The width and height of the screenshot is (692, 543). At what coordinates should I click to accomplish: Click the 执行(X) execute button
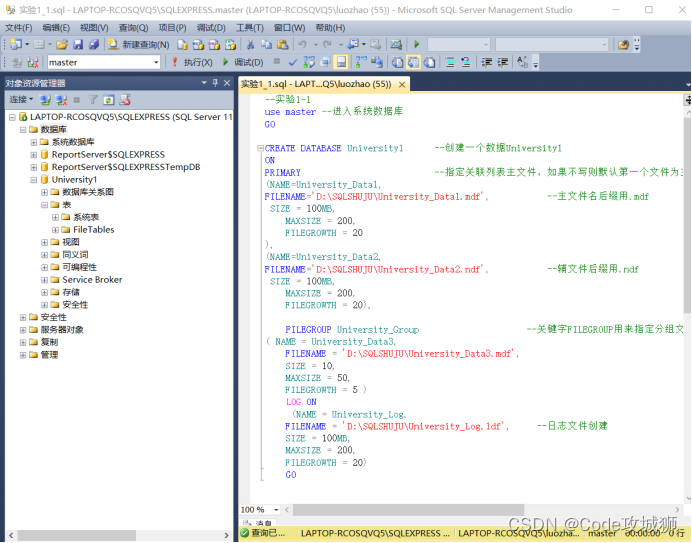192,62
